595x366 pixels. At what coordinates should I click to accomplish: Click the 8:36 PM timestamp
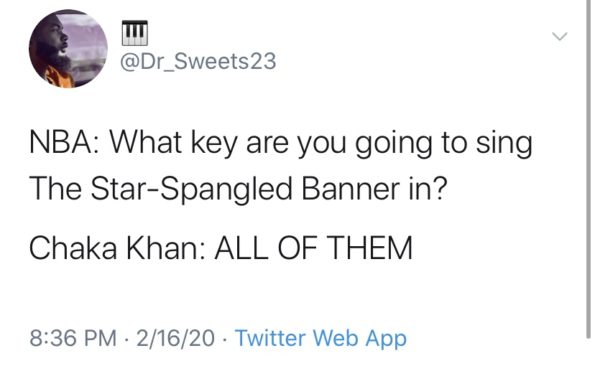pyautogui.click(x=73, y=338)
